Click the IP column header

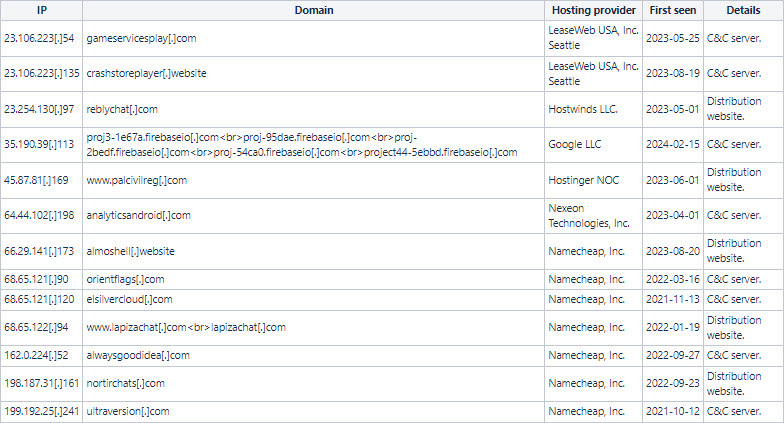pos(41,10)
